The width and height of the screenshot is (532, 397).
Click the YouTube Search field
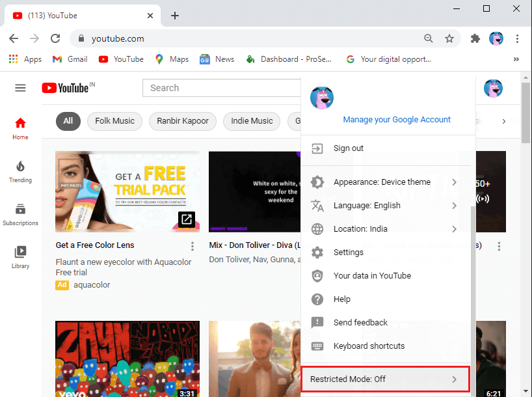[x=222, y=88]
